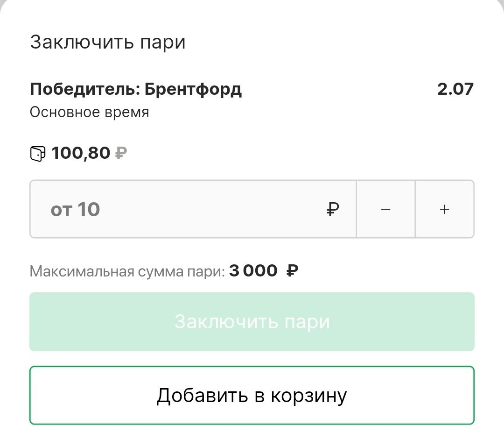Click the 2.07 odds value

pyautogui.click(x=455, y=89)
